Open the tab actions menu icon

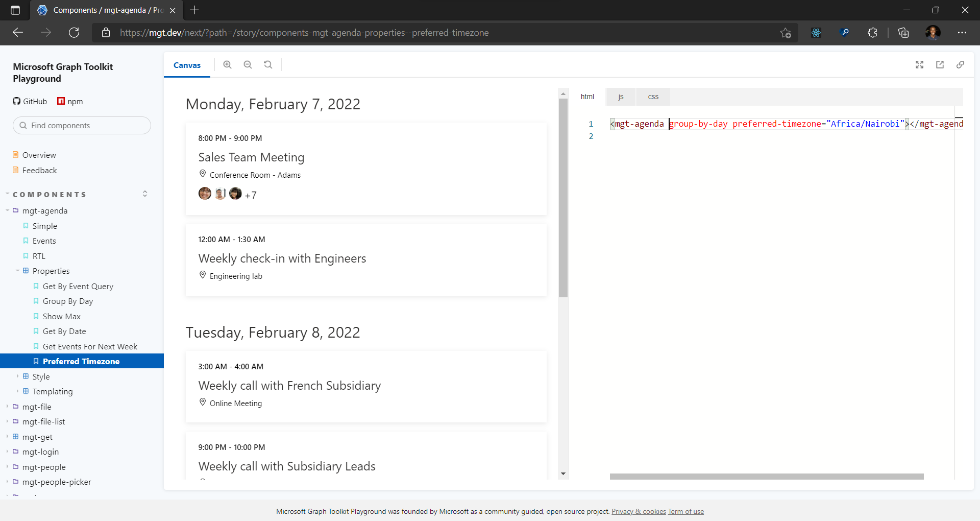click(x=15, y=10)
